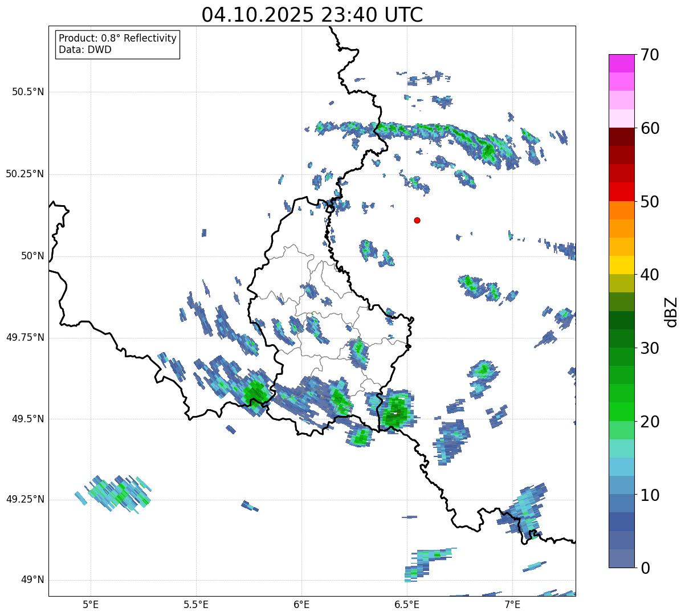Click 'Product: 0.8° Reflectivity' label
Image resolution: width=685 pixels, height=616 pixels.
(118, 38)
